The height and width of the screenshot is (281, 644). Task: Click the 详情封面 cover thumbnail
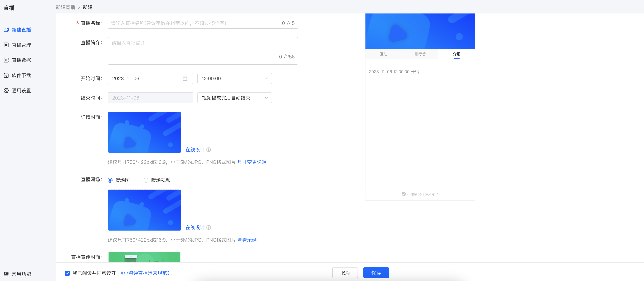point(144,132)
